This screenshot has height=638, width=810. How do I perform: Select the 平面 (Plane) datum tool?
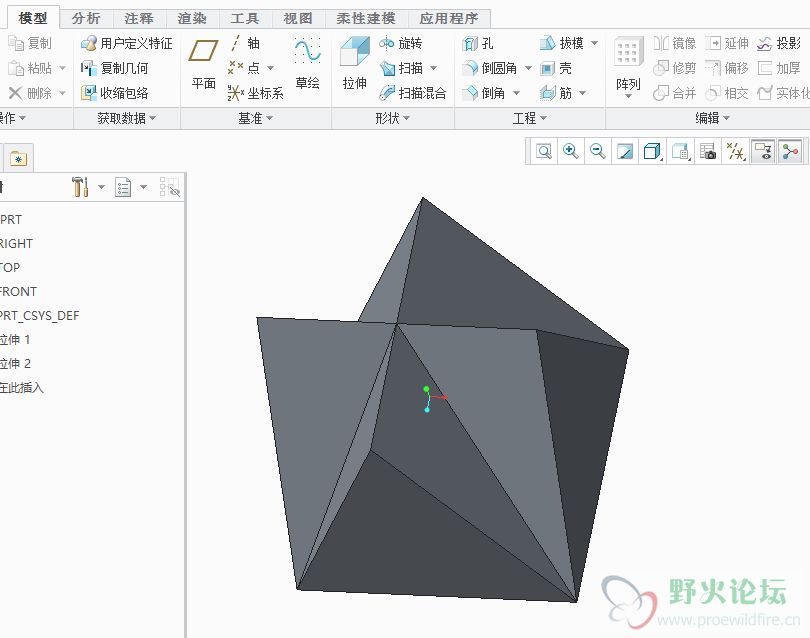click(x=203, y=63)
